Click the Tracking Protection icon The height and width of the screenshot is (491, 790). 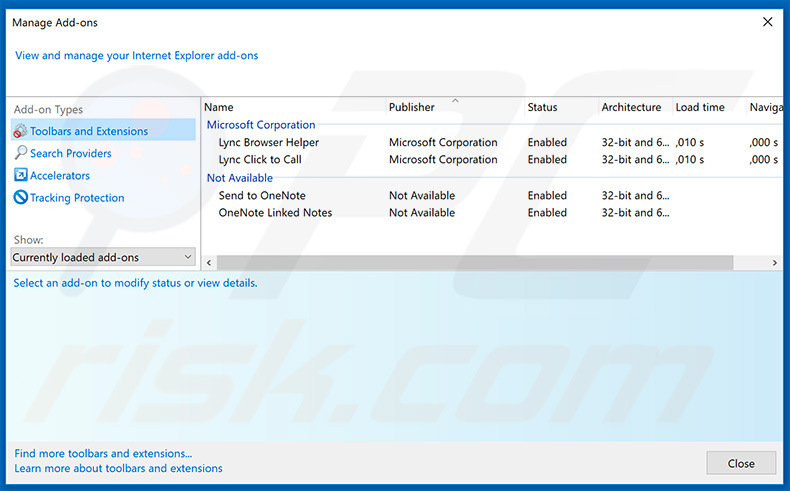pos(20,198)
